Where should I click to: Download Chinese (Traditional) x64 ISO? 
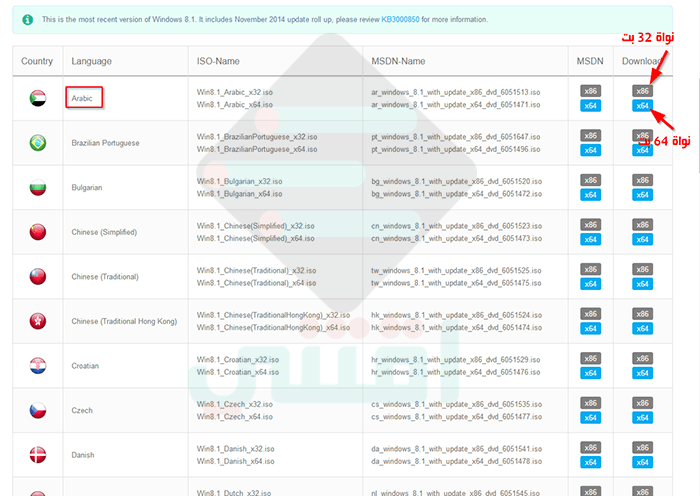642,284
